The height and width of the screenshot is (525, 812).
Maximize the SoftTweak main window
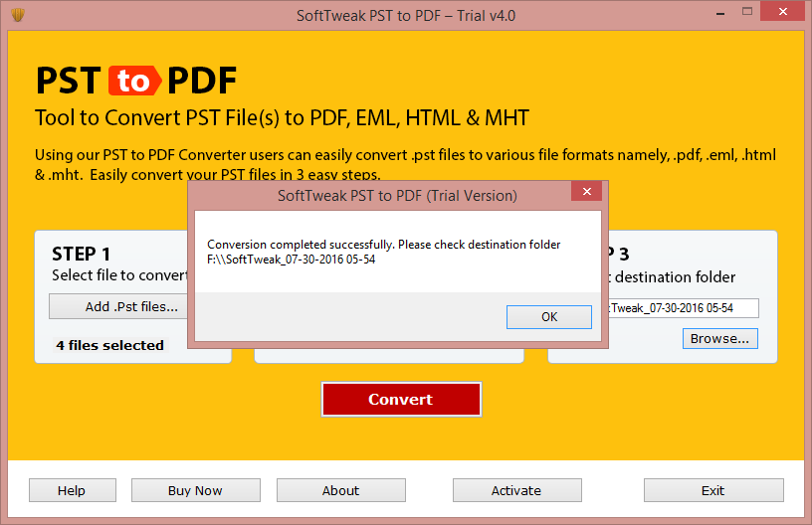(x=746, y=11)
